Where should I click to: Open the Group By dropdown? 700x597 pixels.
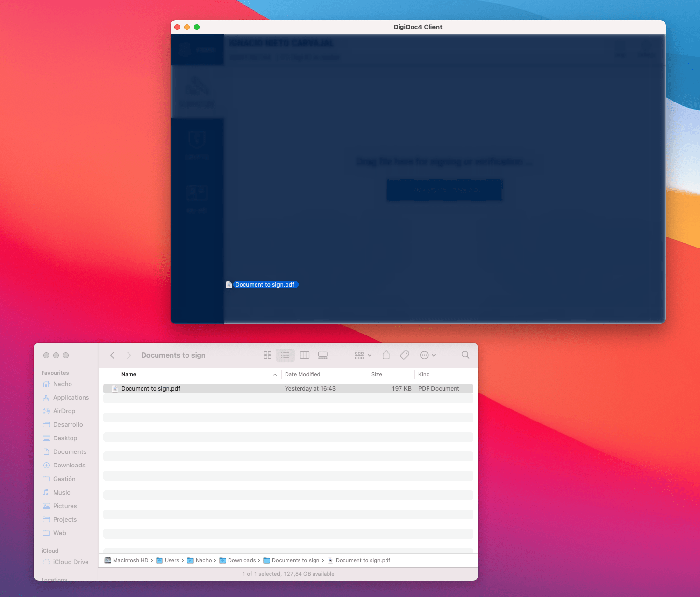(x=363, y=355)
